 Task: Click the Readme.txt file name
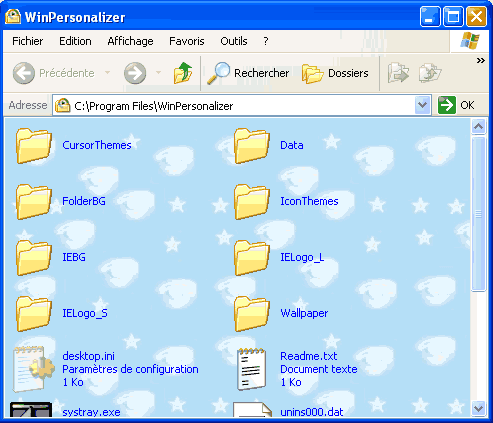click(309, 356)
